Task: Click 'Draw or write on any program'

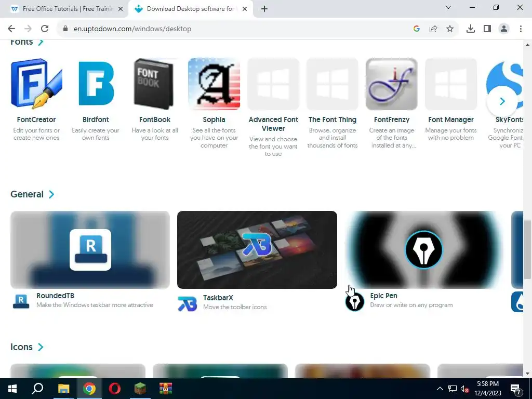Action: [x=411, y=305]
